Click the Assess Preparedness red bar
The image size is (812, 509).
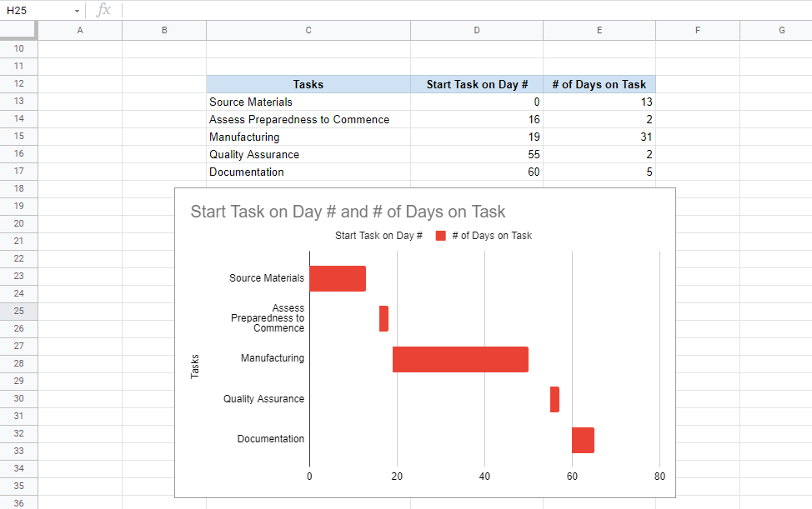[x=383, y=318]
